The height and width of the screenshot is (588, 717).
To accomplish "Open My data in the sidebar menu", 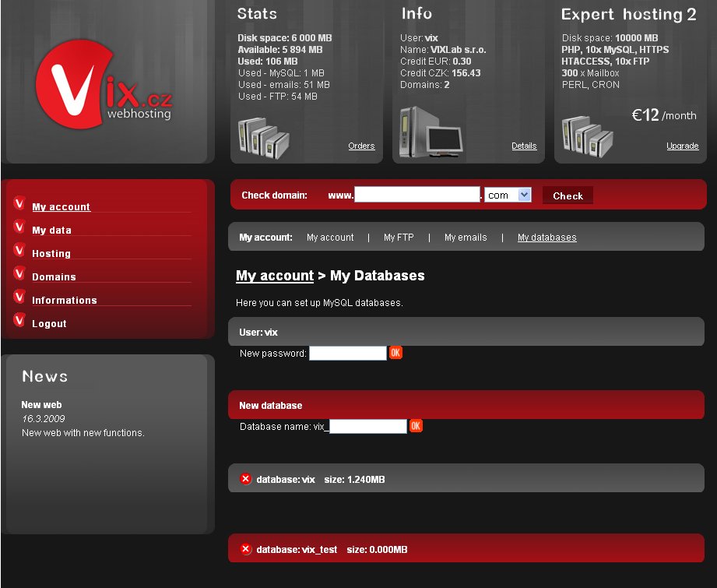I will pos(51,231).
